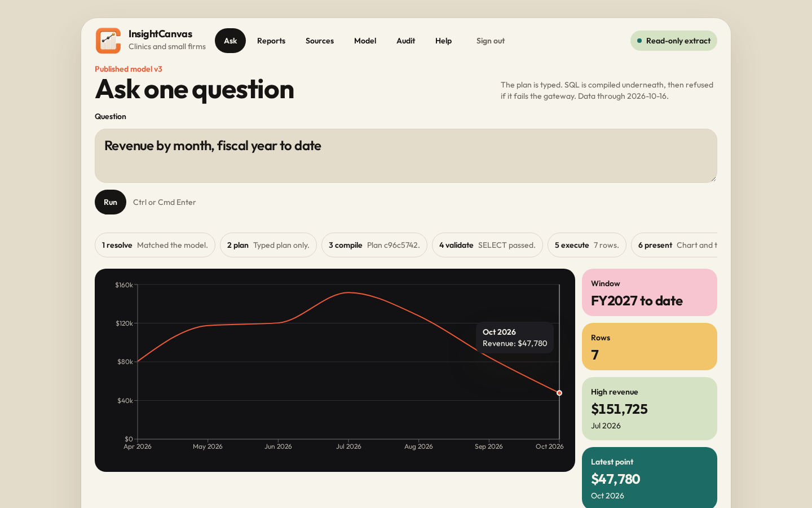
Task: Click the Aug 2026 axis label
Action: (x=418, y=446)
